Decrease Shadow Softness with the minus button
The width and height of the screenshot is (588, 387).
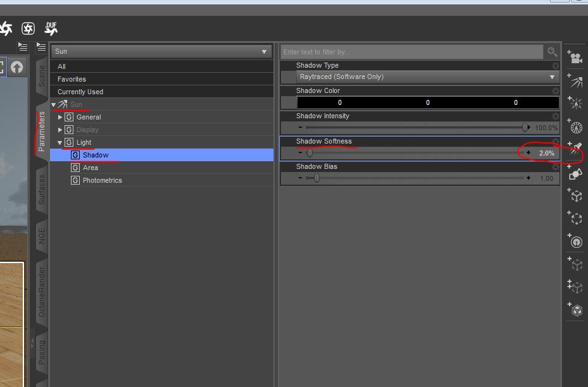(301, 153)
